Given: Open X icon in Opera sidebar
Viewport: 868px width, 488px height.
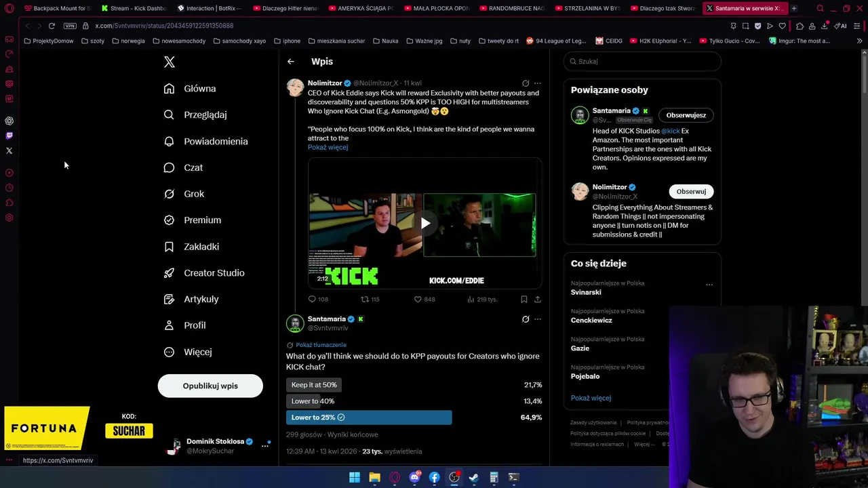Looking at the screenshot, I should pos(9,150).
